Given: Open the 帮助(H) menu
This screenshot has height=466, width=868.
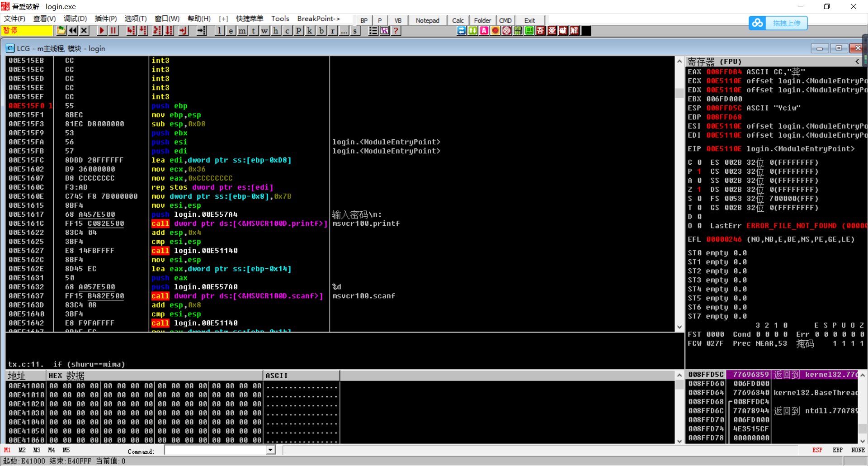Looking at the screenshot, I should click(199, 19).
